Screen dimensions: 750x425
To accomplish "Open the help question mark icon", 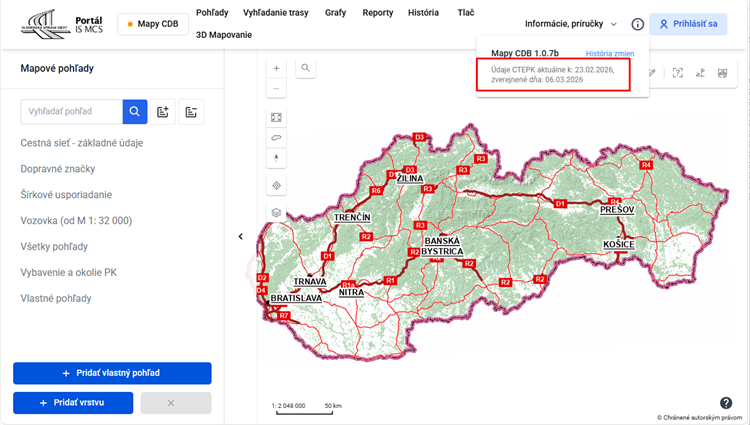I will [726, 403].
